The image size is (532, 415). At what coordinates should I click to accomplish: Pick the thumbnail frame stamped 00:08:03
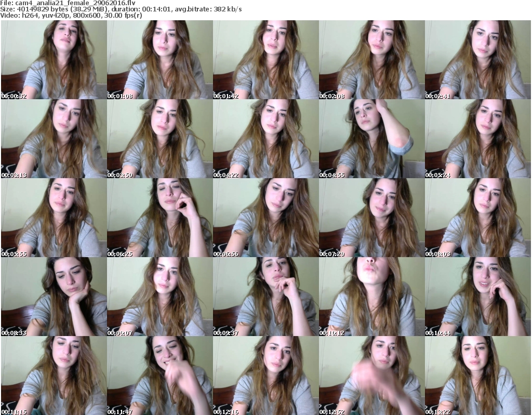click(478, 218)
